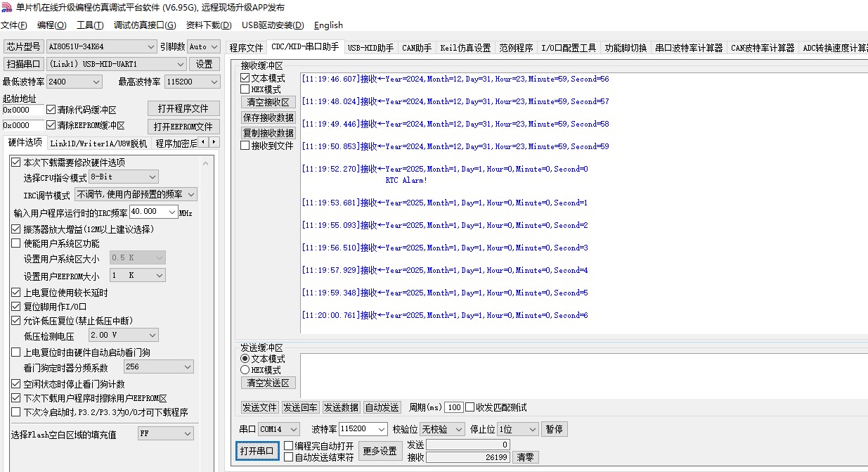Toggle 清除EEPROM缓冲区 checkbox
Image resolution: width=868 pixels, height=472 pixels.
tap(51, 125)
